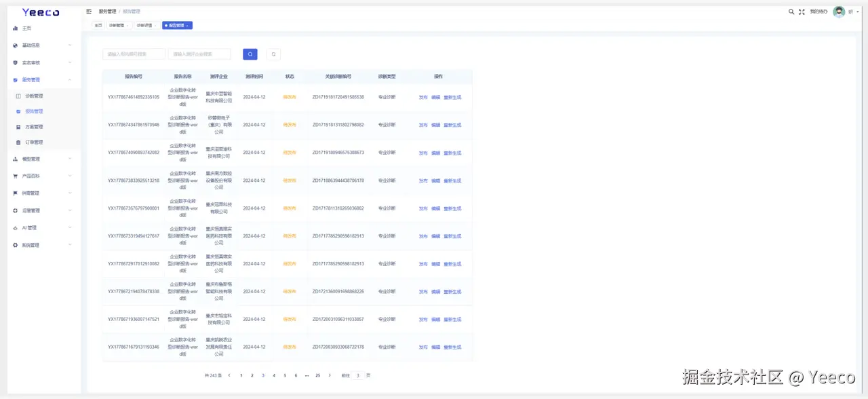Click the 运营管理 lifebuoy icon

(x=16, y=210)
